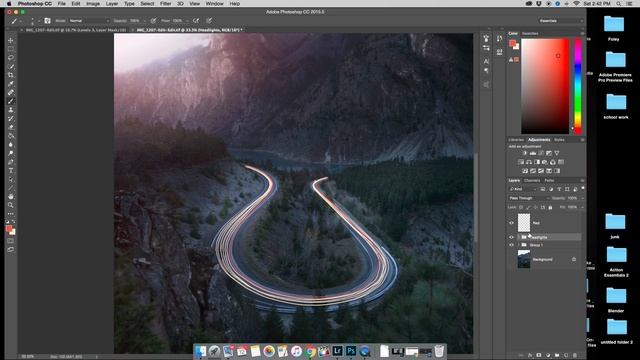Screen dimensions: 640x360
Task: Open Lightroom from the Dock
Action: [x=337, y=351]
